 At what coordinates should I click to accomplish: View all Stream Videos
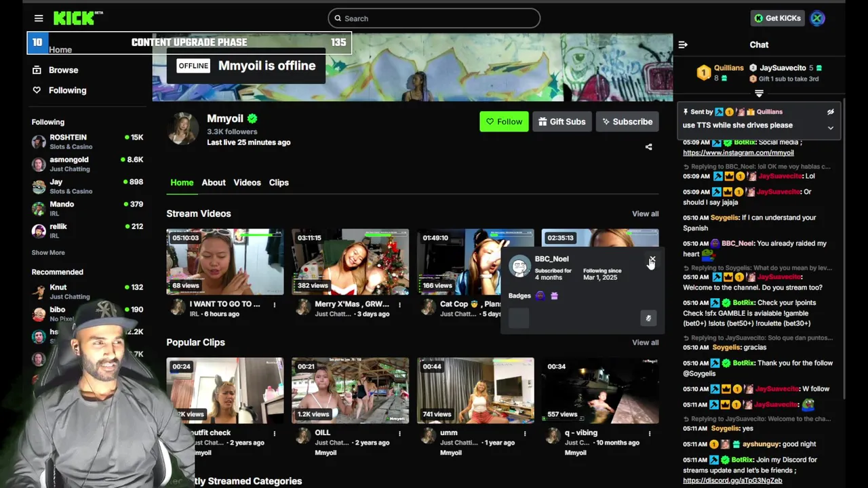[645, 213]
